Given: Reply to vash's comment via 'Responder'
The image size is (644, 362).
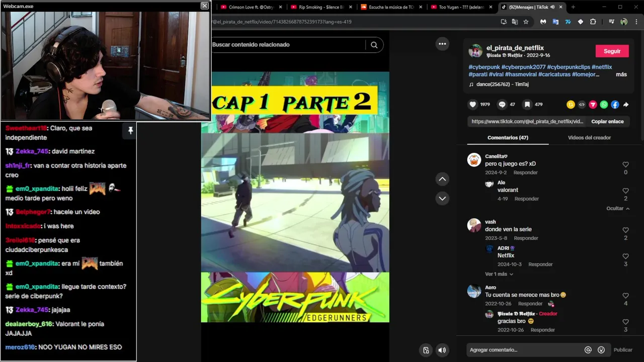Looking at the screenshot, I should click(526, 238).
